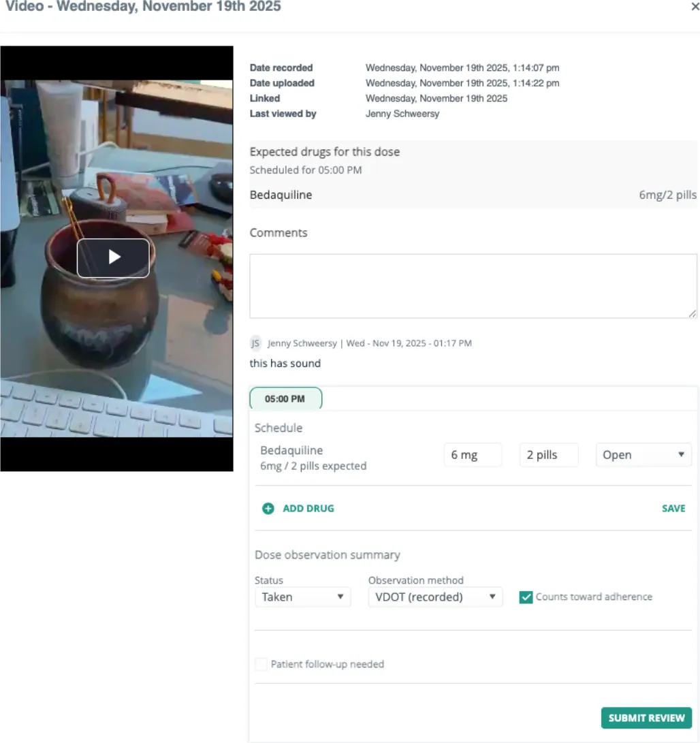Select the 05:00 PM dose tab
This screenshot has height=743, width=700.
[285, 398]
